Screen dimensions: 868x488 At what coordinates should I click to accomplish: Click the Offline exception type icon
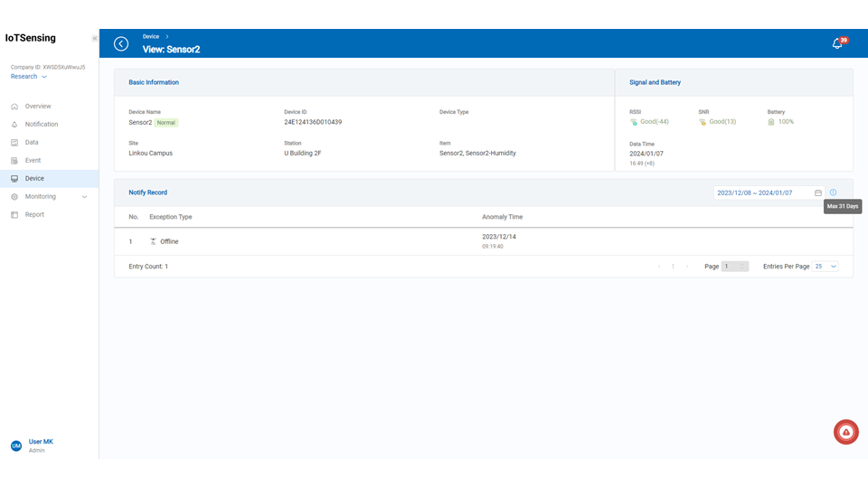pos(153,241)
